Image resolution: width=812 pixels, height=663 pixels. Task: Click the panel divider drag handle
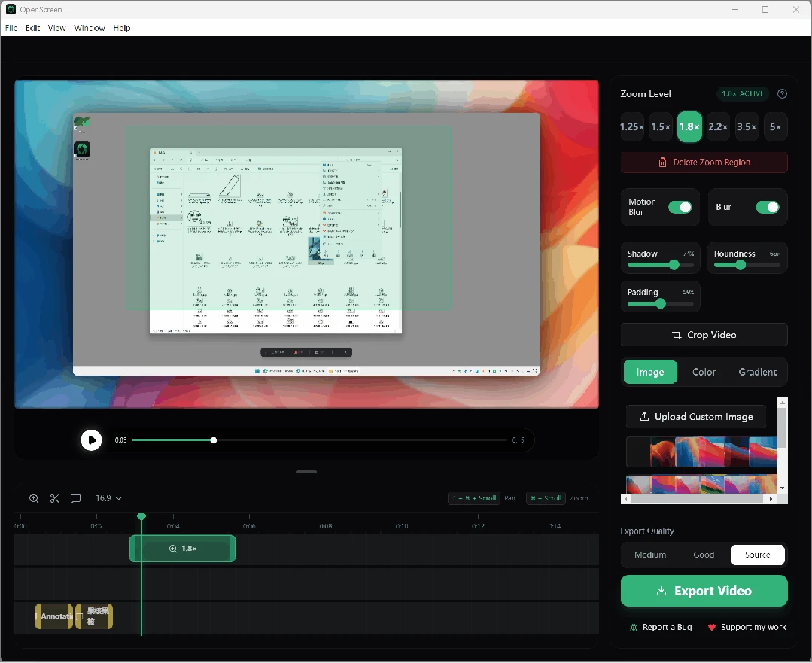click(306, 472)
